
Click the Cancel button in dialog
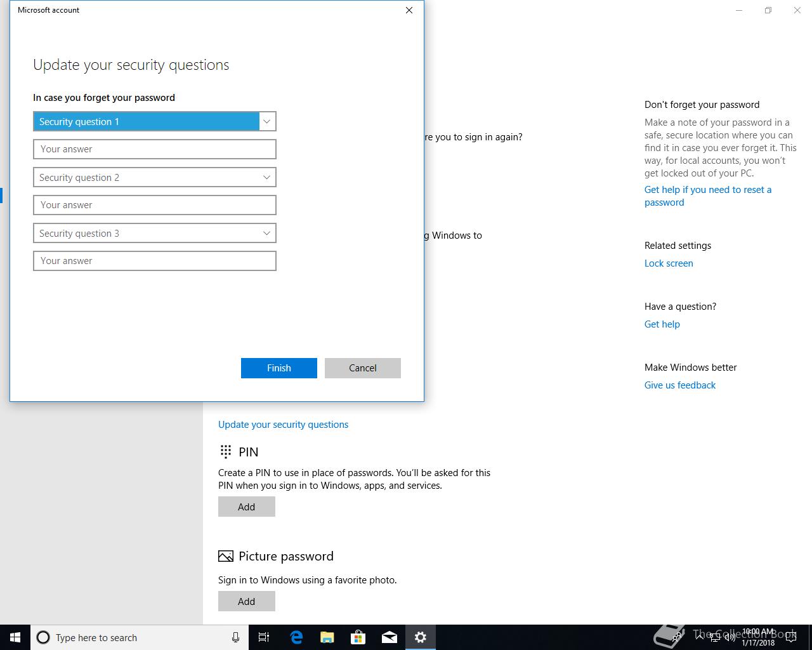(363, 368)
